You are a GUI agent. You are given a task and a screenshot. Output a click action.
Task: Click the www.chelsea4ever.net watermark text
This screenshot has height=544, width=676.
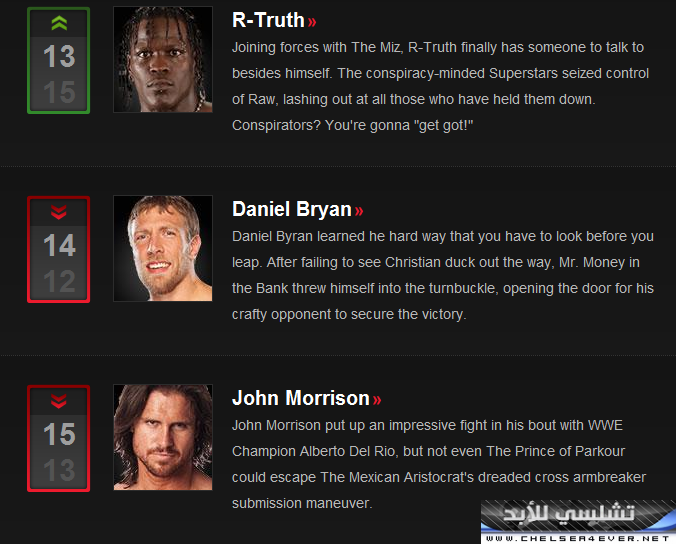[x=578, y=538]
